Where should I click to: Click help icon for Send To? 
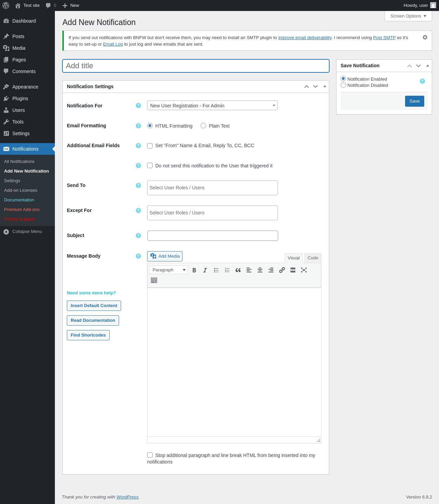point(138,186)
